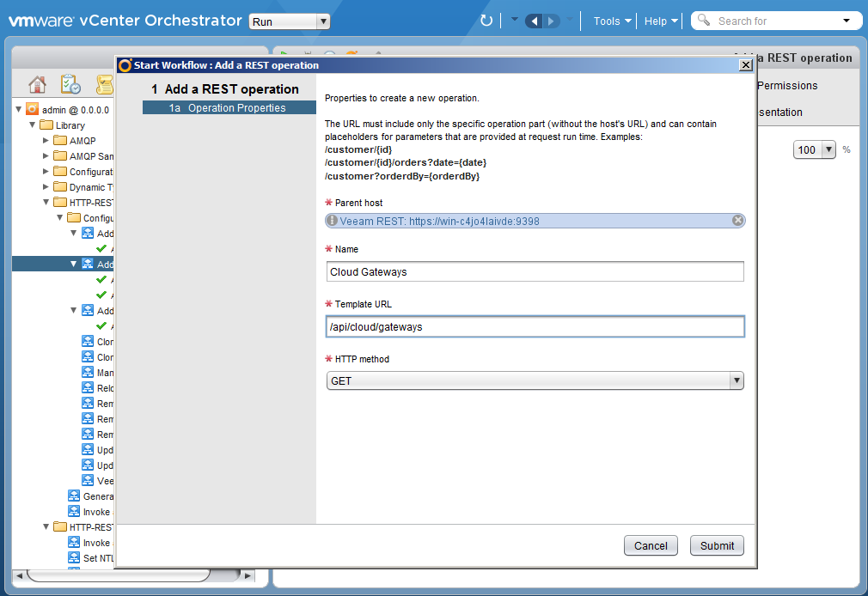Open the scheduler clipboard-clock icon
Viewport: 868px width, 596px height.
pos(70,85)
